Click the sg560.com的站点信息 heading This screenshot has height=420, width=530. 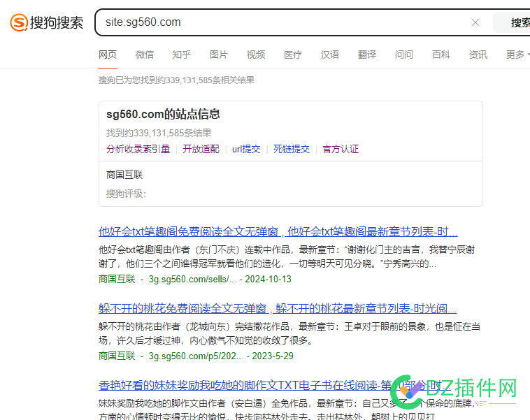tap(163, 114)
